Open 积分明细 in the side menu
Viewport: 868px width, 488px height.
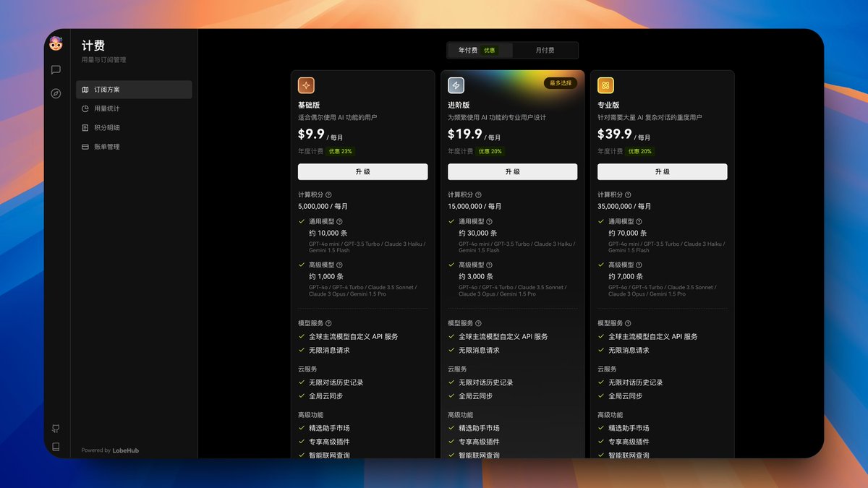[134, 127]
